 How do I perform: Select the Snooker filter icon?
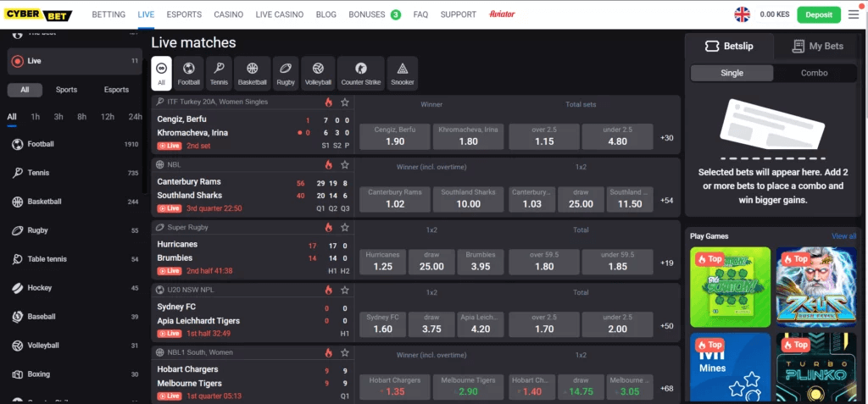point(403,74)
